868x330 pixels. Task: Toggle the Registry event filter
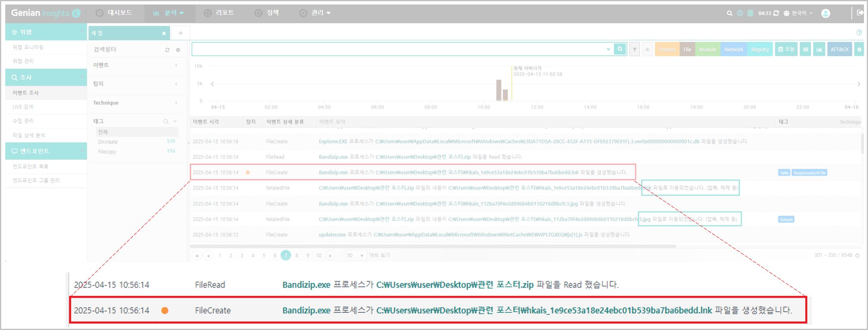pyautogui.click(x=760, y=50)
